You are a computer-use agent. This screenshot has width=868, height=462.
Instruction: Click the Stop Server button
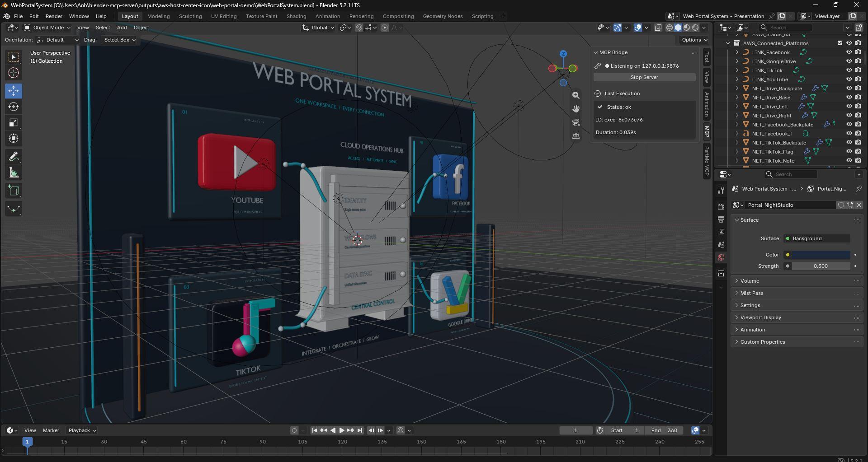[x=644, y=77]
